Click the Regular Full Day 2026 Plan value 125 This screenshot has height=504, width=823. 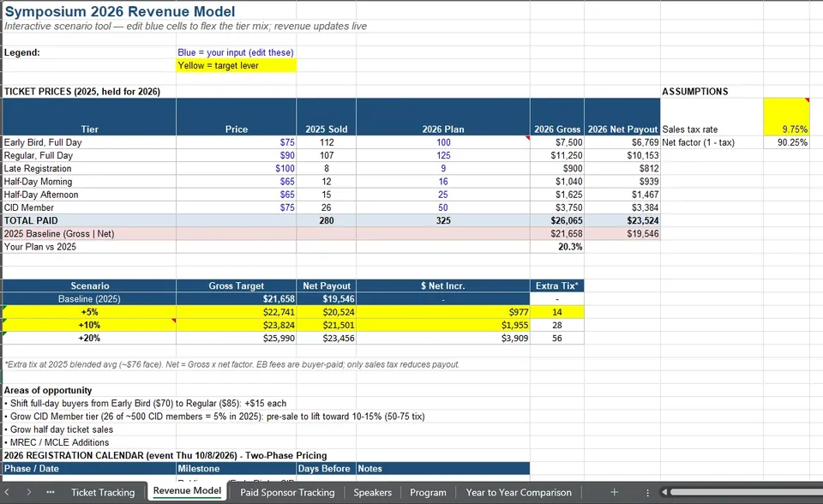tap(443, 155)
